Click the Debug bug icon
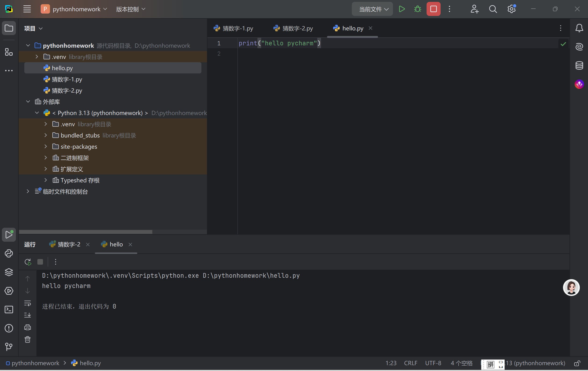 [417, 9]
